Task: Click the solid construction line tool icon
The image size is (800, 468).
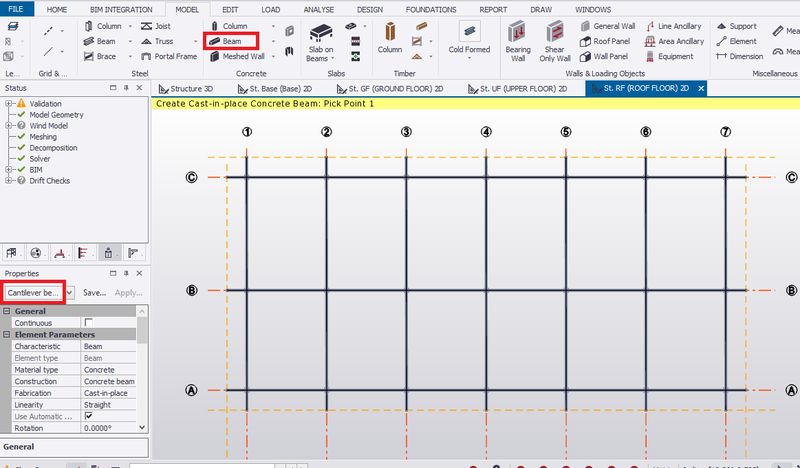Action: click(48, 52)
